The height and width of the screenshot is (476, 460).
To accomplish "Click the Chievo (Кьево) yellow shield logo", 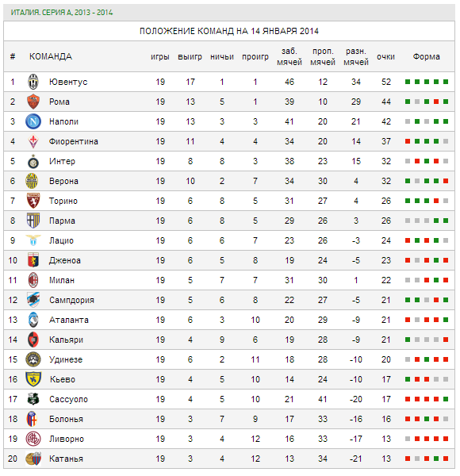I will coord(33,379).
